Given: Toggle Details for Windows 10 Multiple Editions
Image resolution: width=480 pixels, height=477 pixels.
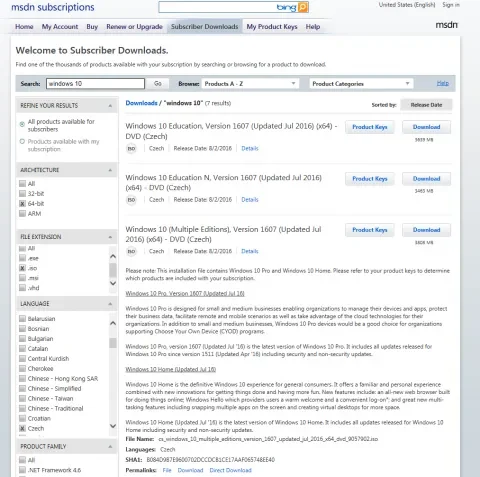Looking at the screenshot, I should pos(250,251).
